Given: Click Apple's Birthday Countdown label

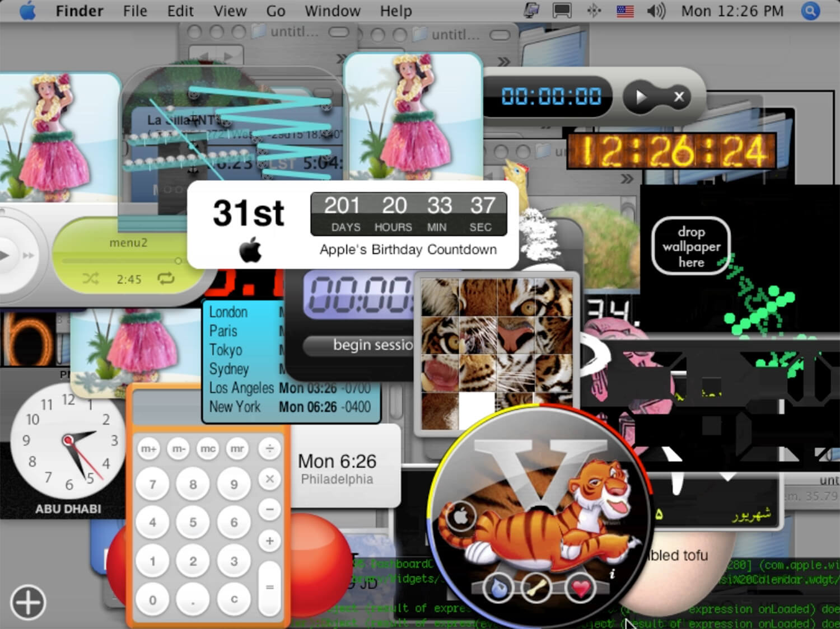Looking at the screenshot, I should point(408,250).
